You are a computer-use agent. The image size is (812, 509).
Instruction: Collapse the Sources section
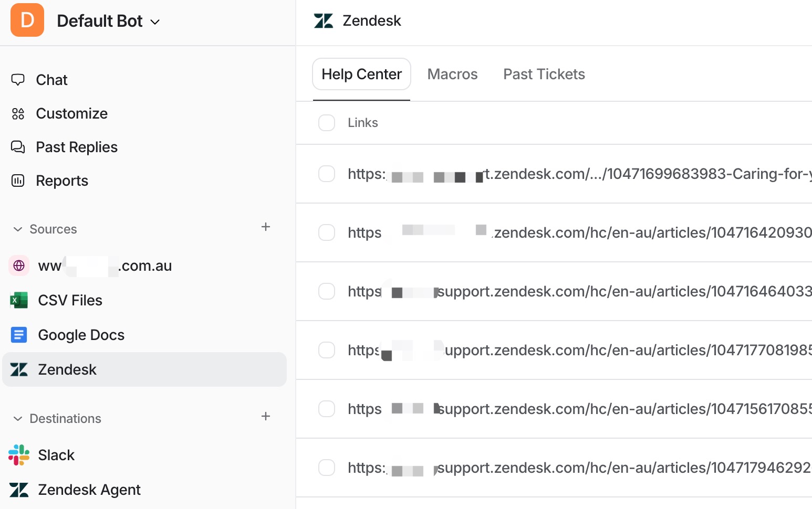(x=18, y=229)
